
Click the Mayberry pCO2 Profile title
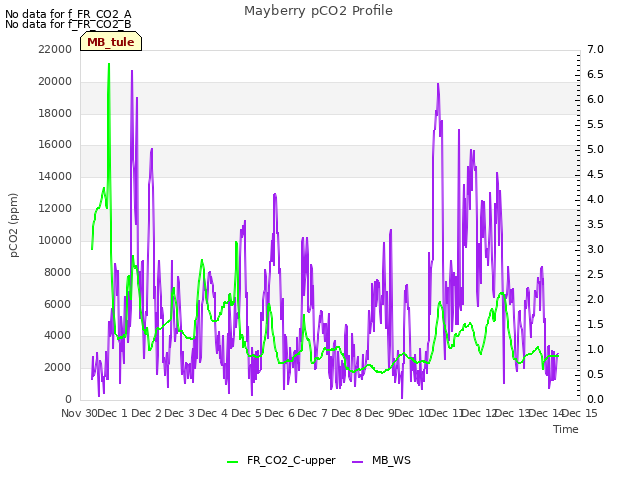(318, 11)
